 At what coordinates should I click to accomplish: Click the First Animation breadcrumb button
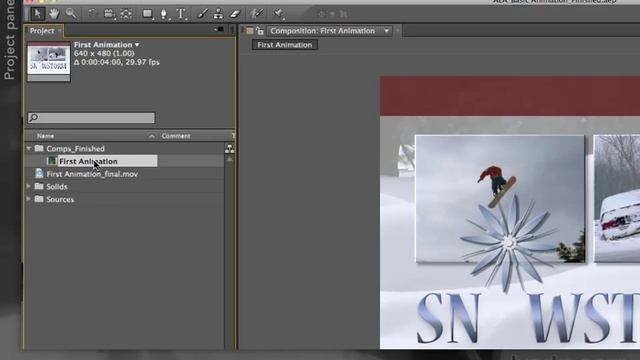click(284, 45)
